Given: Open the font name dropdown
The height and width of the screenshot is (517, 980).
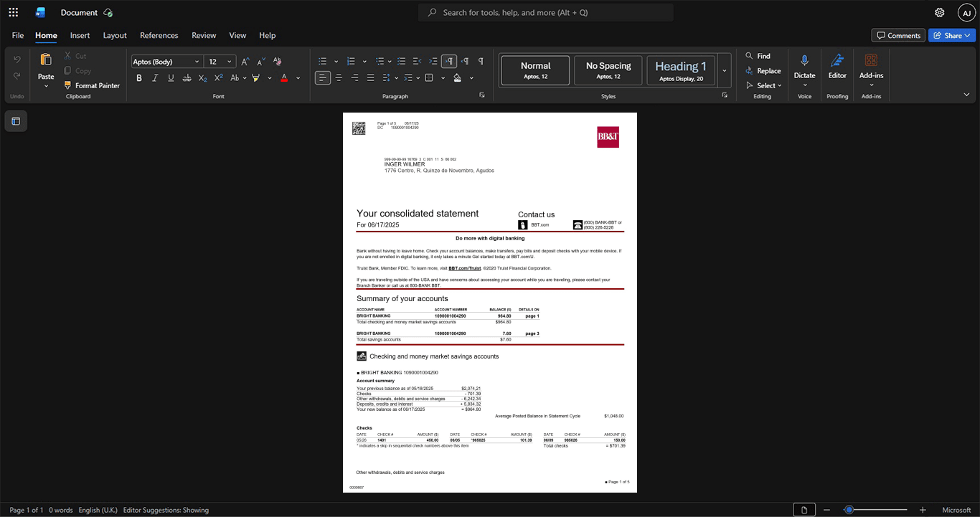Looking at the screenshot, I should [197, 62].
